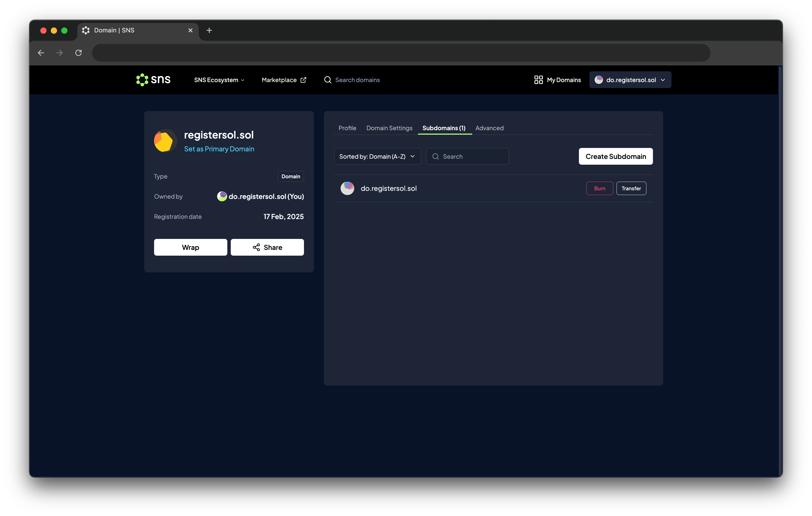Click the Marketplace external link icon
This screenshot has height=516, width=812.
[303, 80]
